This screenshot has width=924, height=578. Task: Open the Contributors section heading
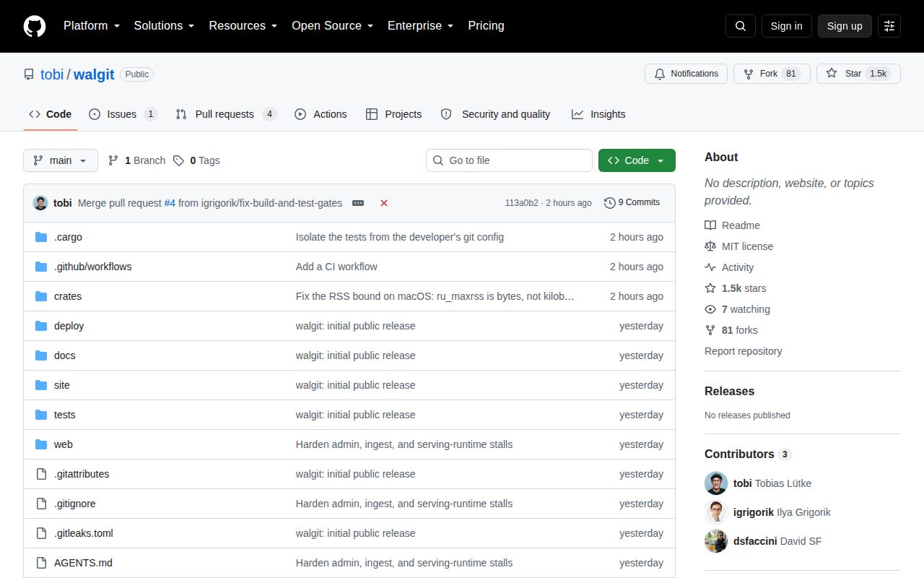click(x=739, y=454)
